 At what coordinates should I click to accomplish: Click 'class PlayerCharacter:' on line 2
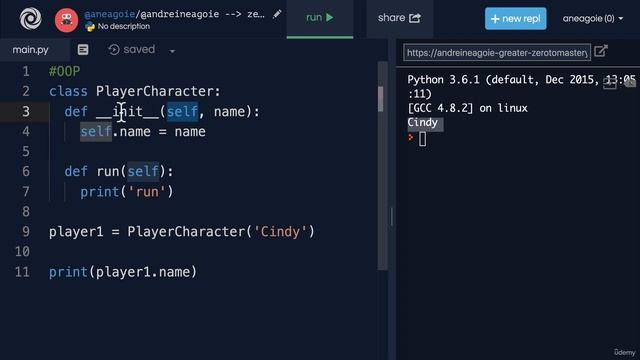pyautogui.click(x=135, y=91)
